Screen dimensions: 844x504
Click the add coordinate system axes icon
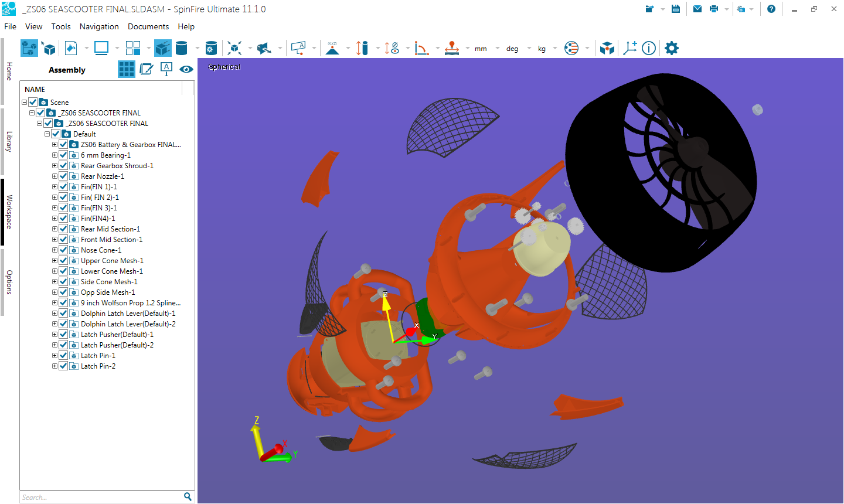click(x=630, y=48)
